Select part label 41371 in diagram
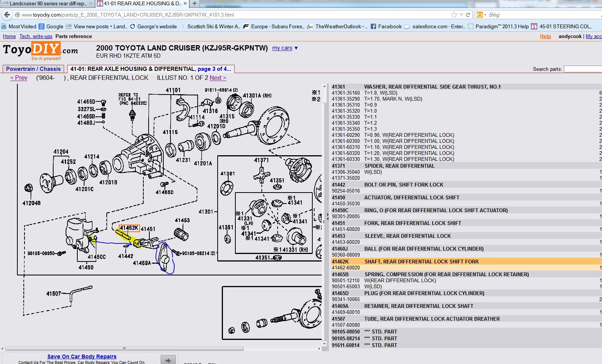Viewport: 602px width, 364px height. tap(261, 160)
